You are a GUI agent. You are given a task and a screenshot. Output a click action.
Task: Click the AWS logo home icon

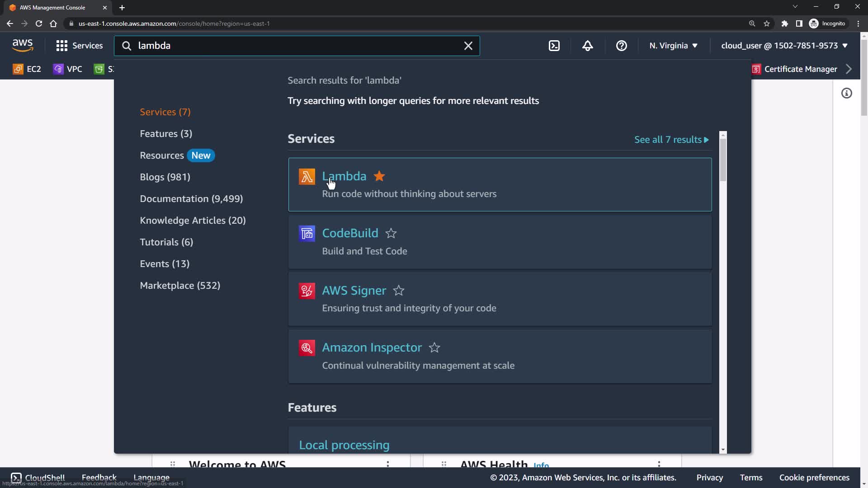23,45
